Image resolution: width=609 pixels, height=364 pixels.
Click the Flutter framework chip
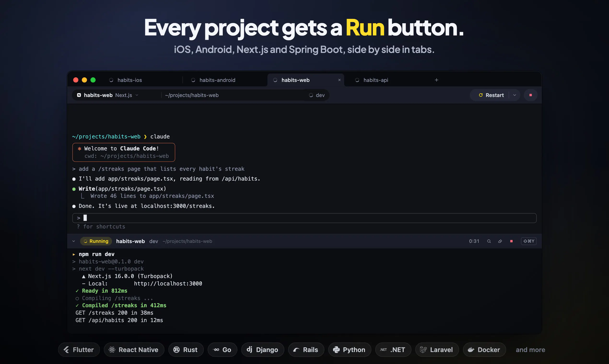point(79,350)
